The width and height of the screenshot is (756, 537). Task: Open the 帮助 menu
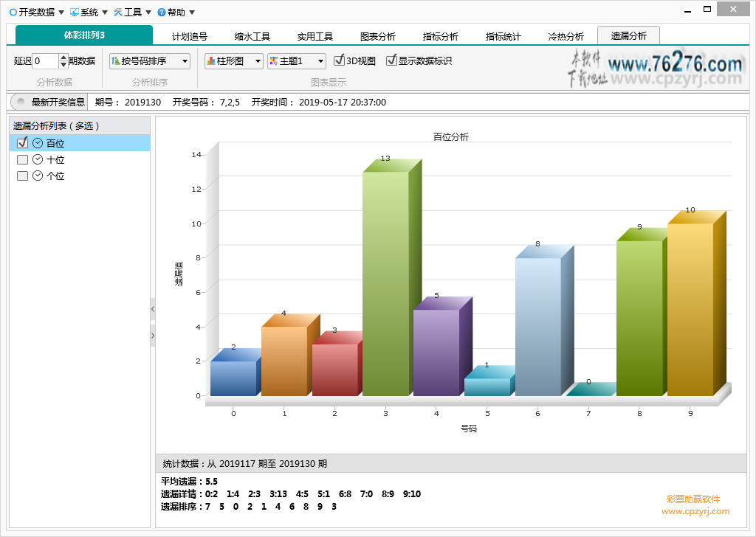pos(176,12)
